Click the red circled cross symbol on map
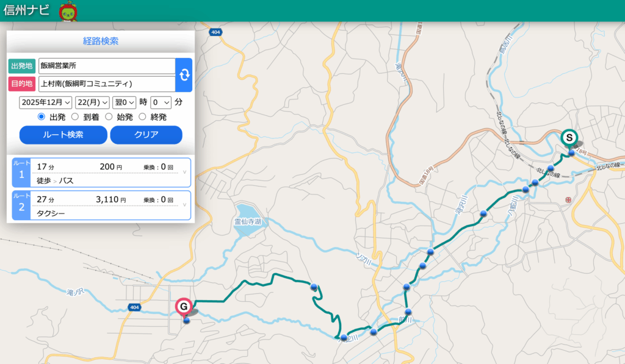Image resolution: width=625 pixels, height=364 pixels. point(569,199)
